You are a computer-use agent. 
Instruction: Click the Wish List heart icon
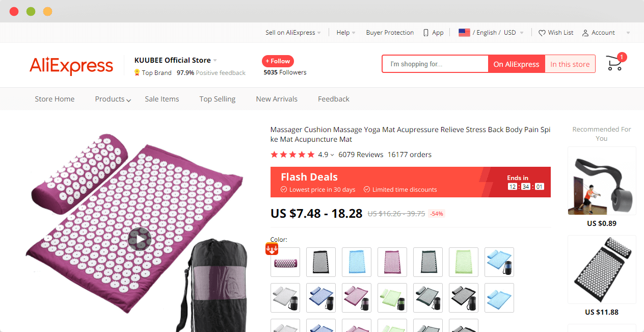point(542,33)
